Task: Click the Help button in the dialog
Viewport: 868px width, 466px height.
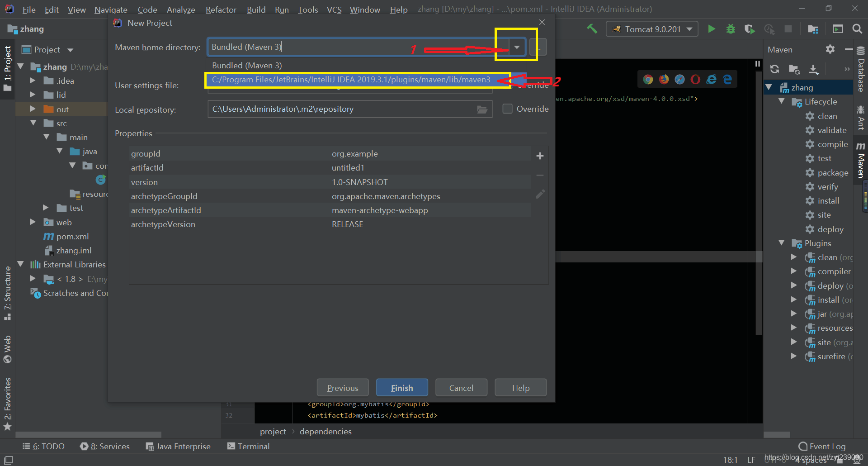Action: click(520, 388)
